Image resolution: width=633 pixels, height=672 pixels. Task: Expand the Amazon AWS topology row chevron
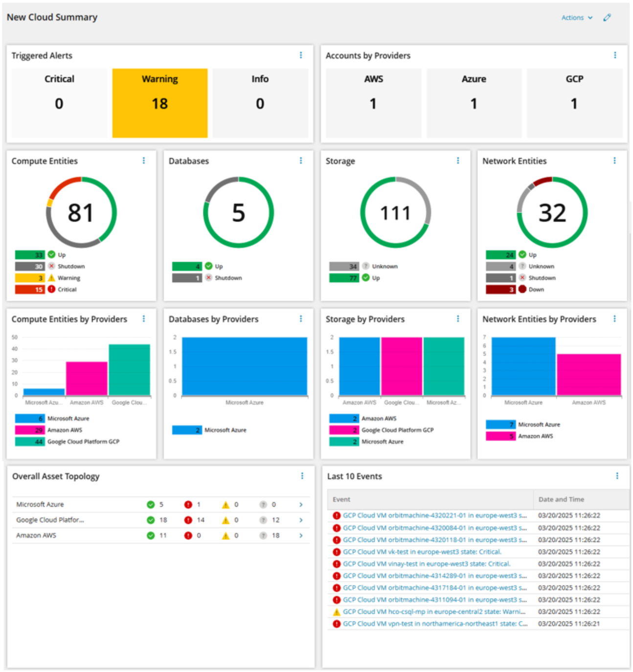301,536
